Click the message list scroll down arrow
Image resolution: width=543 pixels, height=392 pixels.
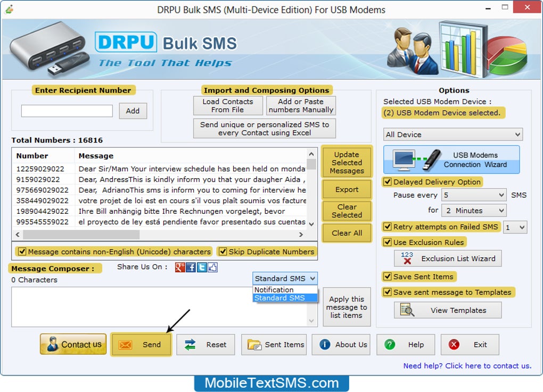click(311, 224)
